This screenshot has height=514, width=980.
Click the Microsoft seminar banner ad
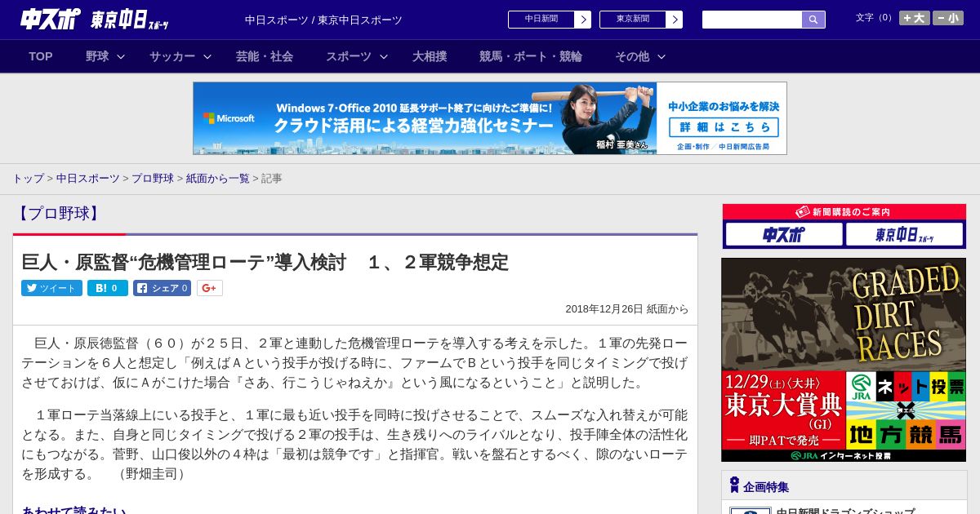click(490, 118)
